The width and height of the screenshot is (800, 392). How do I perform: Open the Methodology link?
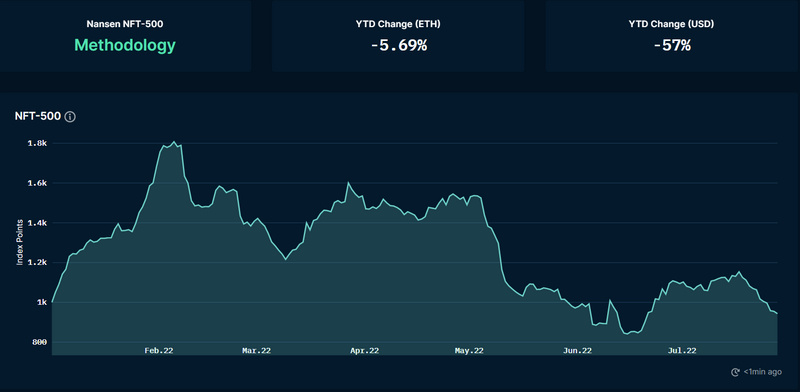[125, 45]
